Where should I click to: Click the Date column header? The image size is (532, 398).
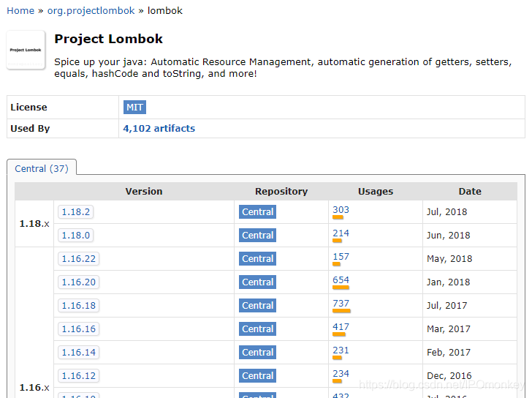pos(470,192)
